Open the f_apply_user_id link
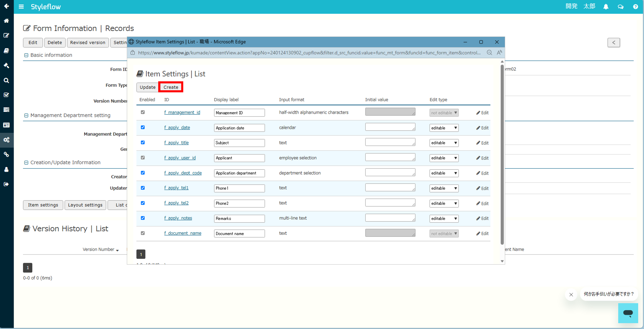The height and width of the screenshot is (329, 644). pyautogui.click(x=180, y=158)
